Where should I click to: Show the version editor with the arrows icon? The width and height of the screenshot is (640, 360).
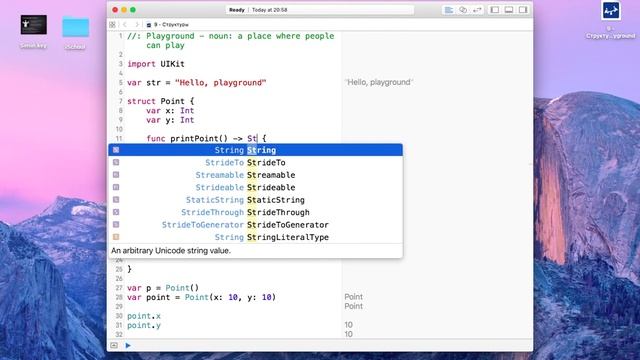477,10
